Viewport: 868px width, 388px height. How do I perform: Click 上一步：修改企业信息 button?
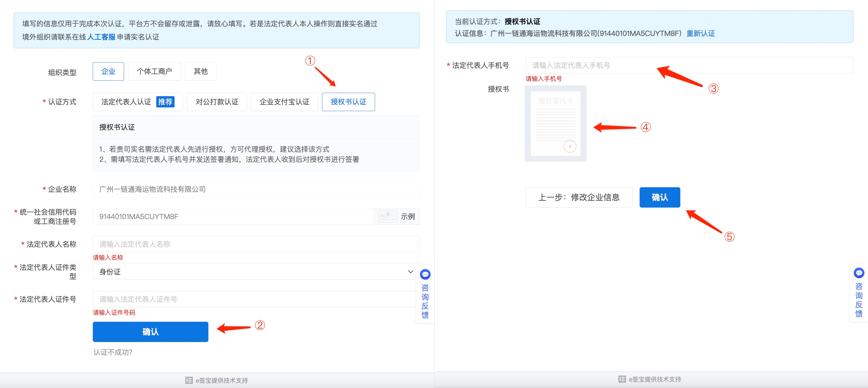coord(579,197)
